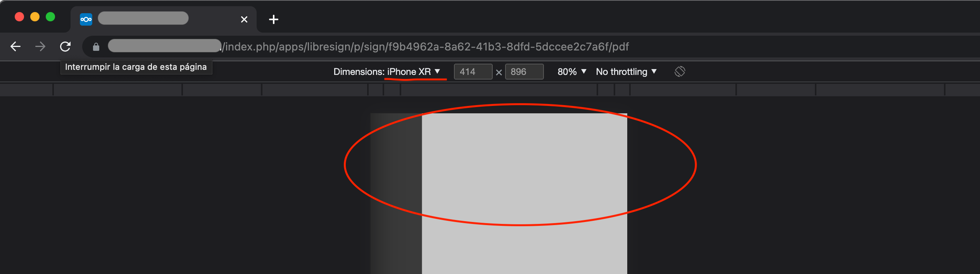Image resolution: width=980 pixels, height=274 pixels.
Task: Select the active Nextcloud tab
Action: click(x=164, y=19)
